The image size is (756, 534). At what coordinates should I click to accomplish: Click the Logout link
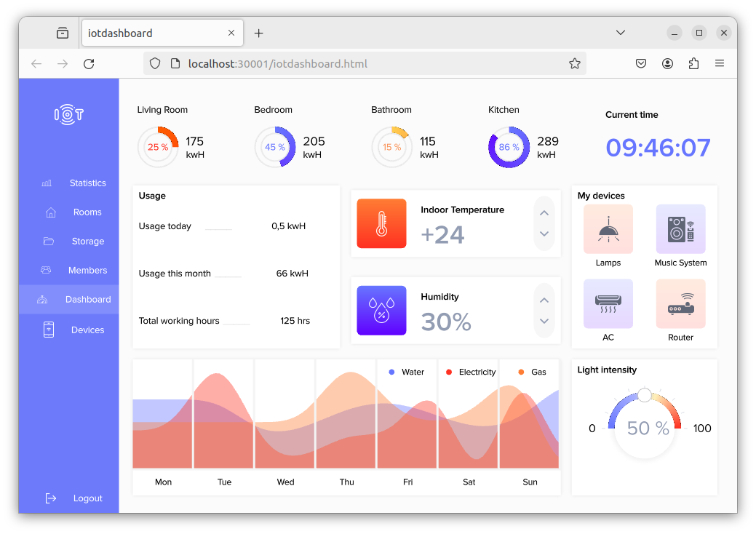click(87, 498)
